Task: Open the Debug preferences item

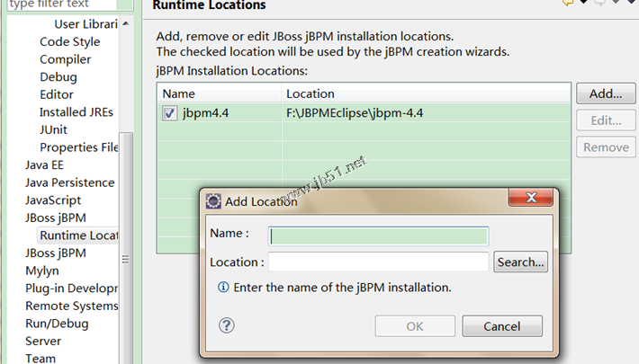Action: [58, 77]
